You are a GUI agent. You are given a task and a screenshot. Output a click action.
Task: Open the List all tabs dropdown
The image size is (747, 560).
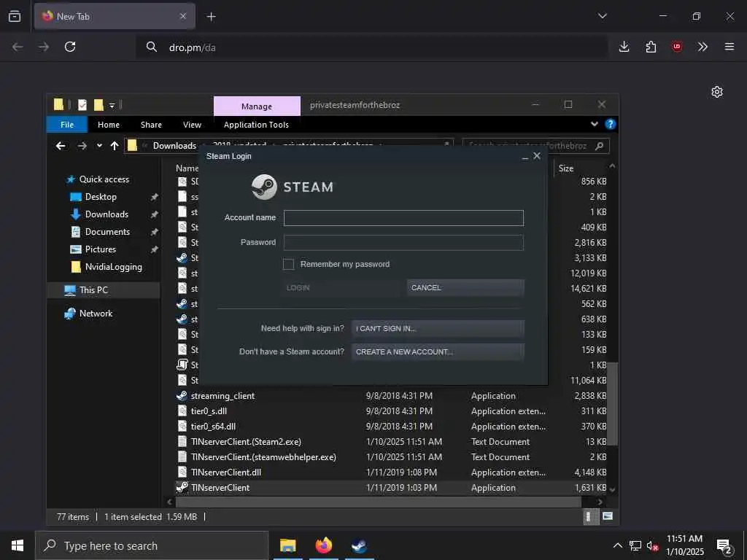click(602, 16)
